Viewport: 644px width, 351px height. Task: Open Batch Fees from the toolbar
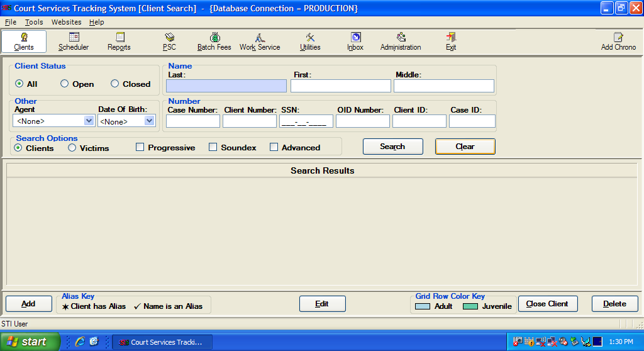[214, 42]
